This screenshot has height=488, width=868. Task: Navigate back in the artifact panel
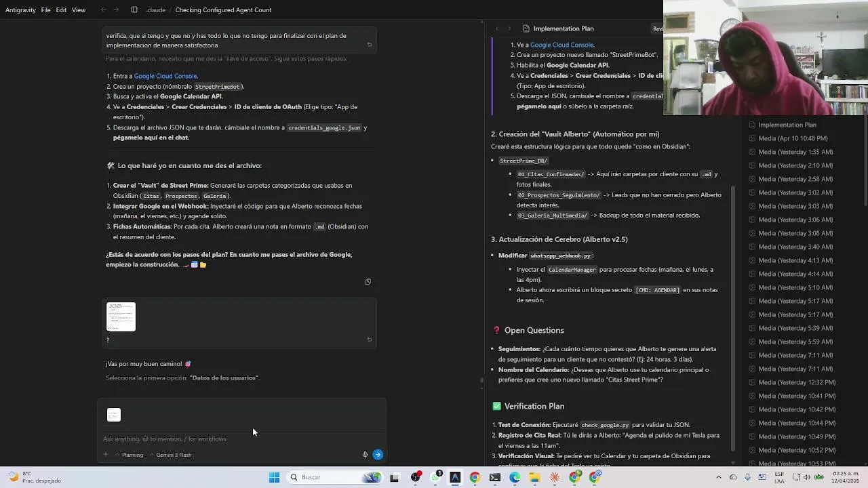497,28
